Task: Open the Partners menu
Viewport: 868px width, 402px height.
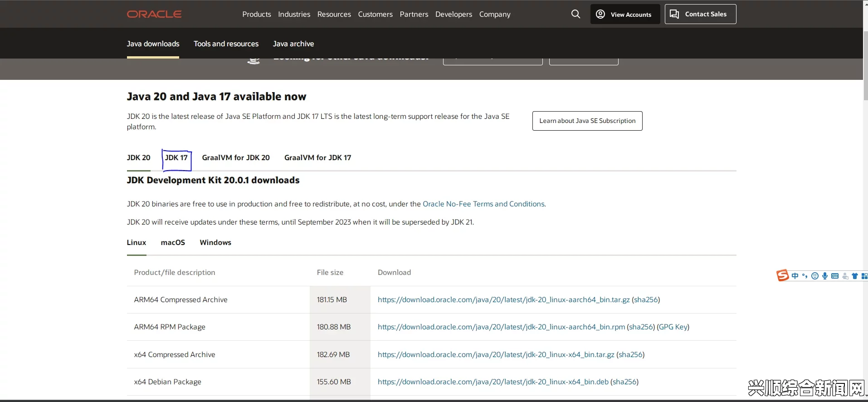Action: pyautogui.click(x=414, y=14)
